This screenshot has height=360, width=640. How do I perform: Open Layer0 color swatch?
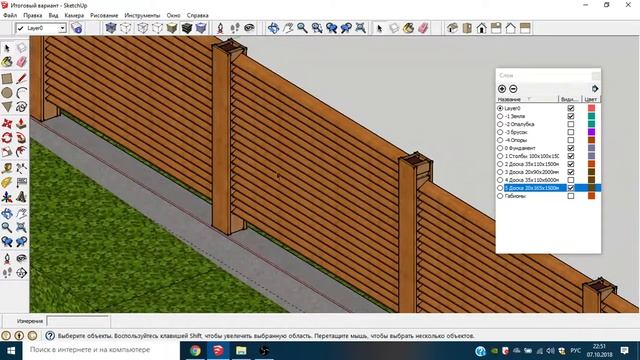coord(591,108)
